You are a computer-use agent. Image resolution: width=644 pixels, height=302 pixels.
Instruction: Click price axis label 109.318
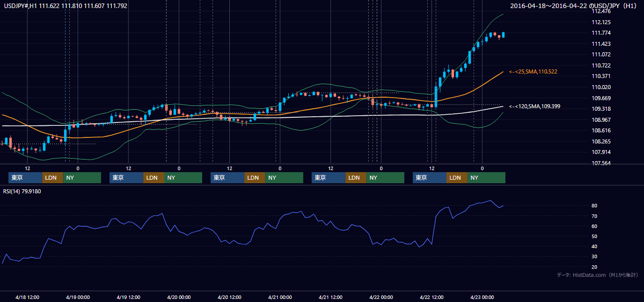tap(601, 109)
